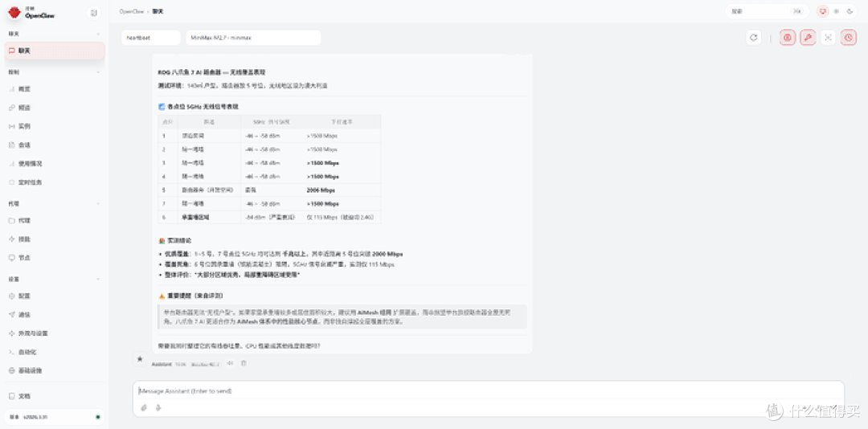Open the heartbeat session dropdown
Image resolution: width=868 pixels, height=429 pixels.
(x=151, y=38)
